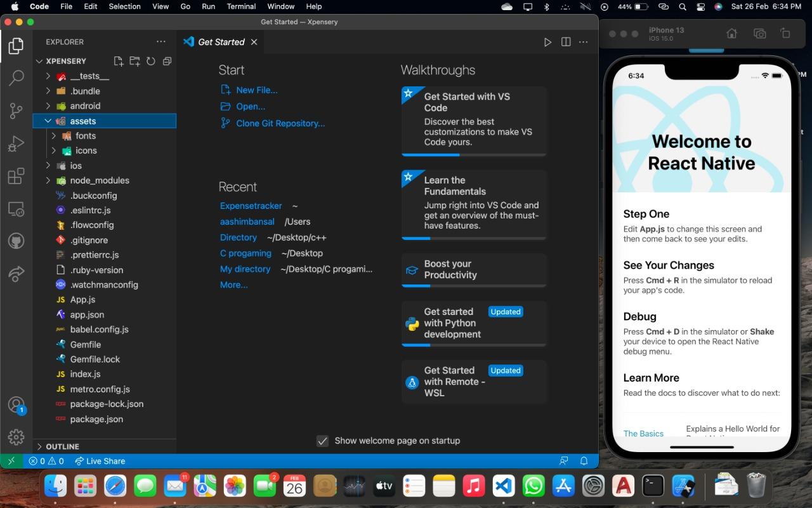The image size is (812, 508).
Task: Open Get Started with VS Code walkthrough
Action: (474, 121)
